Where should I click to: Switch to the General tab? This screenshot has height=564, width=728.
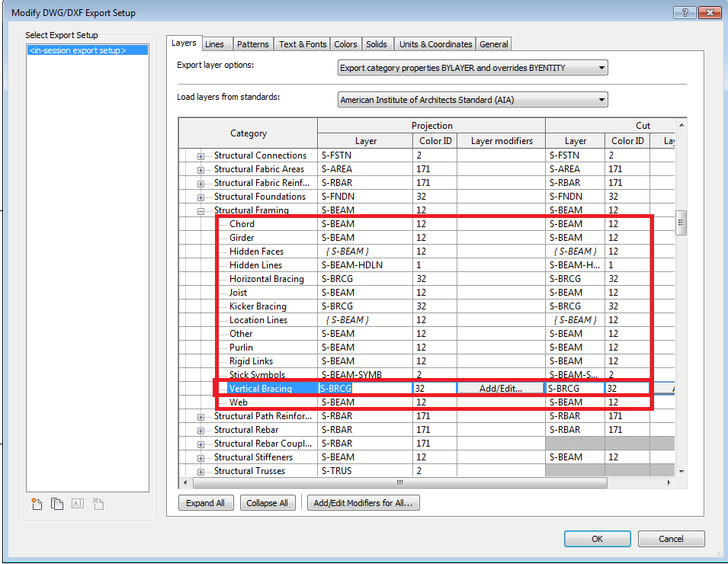tap(493, 44)
